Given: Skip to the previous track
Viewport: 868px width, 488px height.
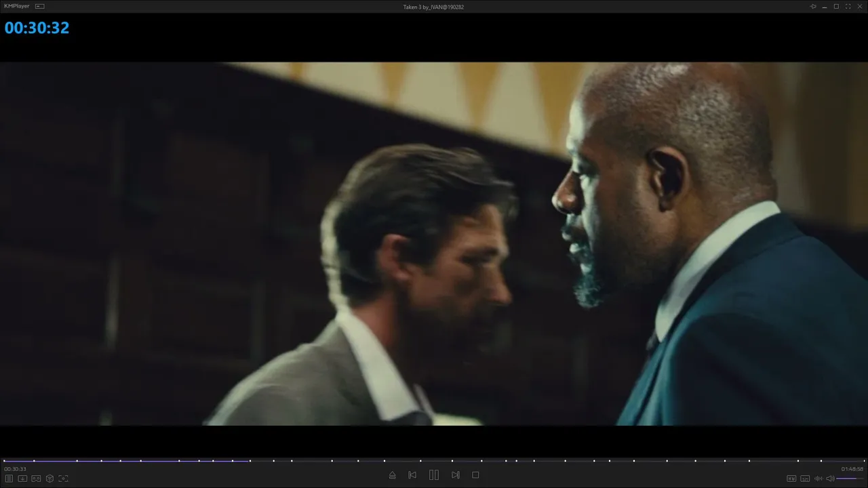Looking at the screenshot, I should [x=412, y=475].
